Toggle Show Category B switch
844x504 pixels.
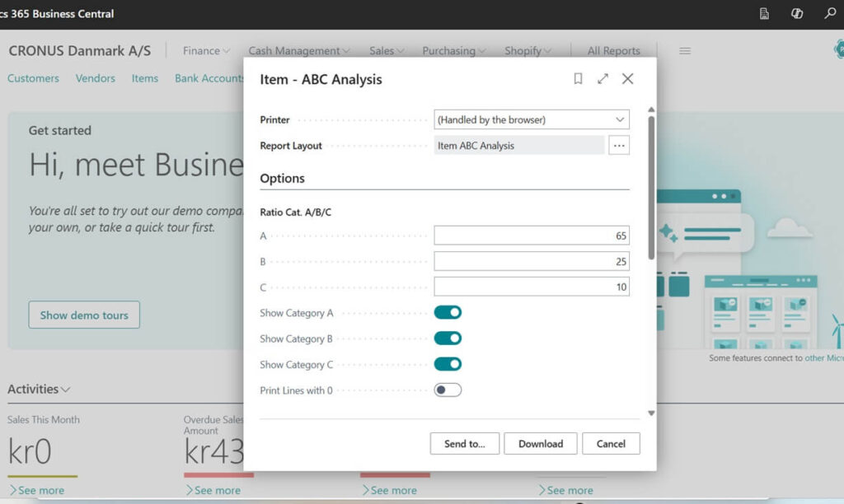448,338
